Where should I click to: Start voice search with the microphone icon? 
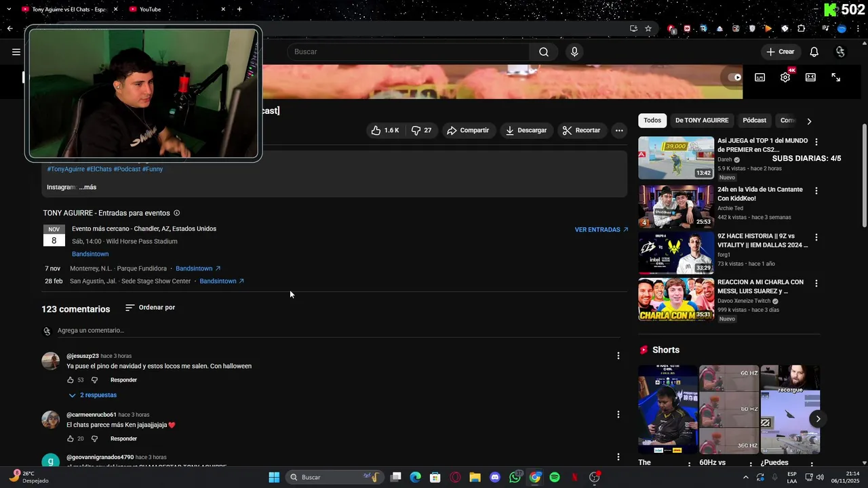574,52
